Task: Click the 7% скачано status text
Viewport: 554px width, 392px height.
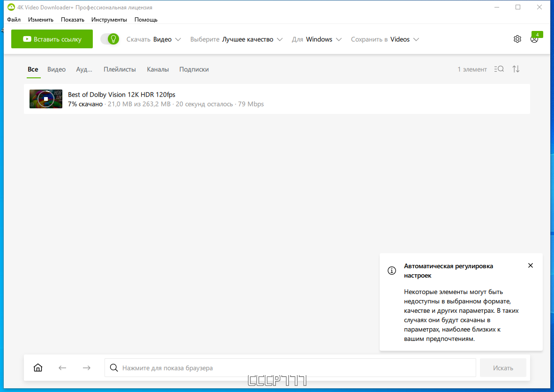Action: click(x=85, y=104)
